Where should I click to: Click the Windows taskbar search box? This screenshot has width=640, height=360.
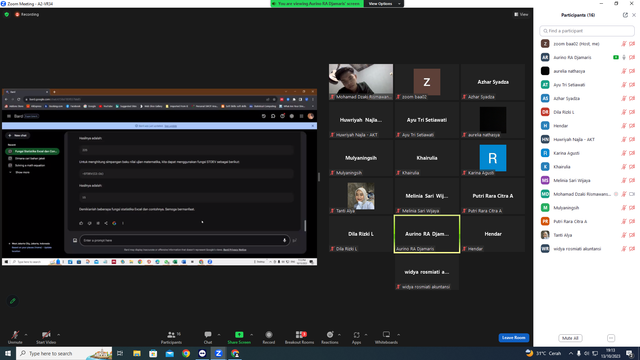(64, 353)
